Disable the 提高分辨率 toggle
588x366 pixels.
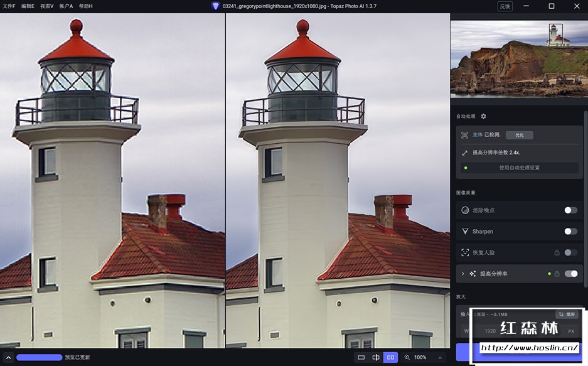pos(571,274)
